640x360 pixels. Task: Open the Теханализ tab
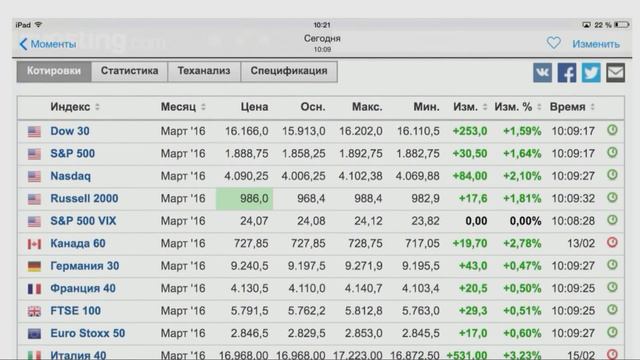pyautogui.click(x=204, y=71)
